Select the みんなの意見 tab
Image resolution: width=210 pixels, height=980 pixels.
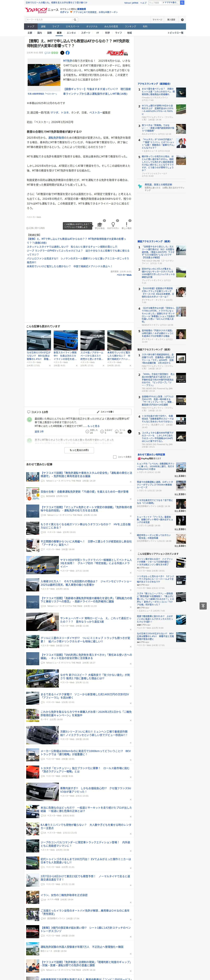pyautogui.click(x=111, y=27)
